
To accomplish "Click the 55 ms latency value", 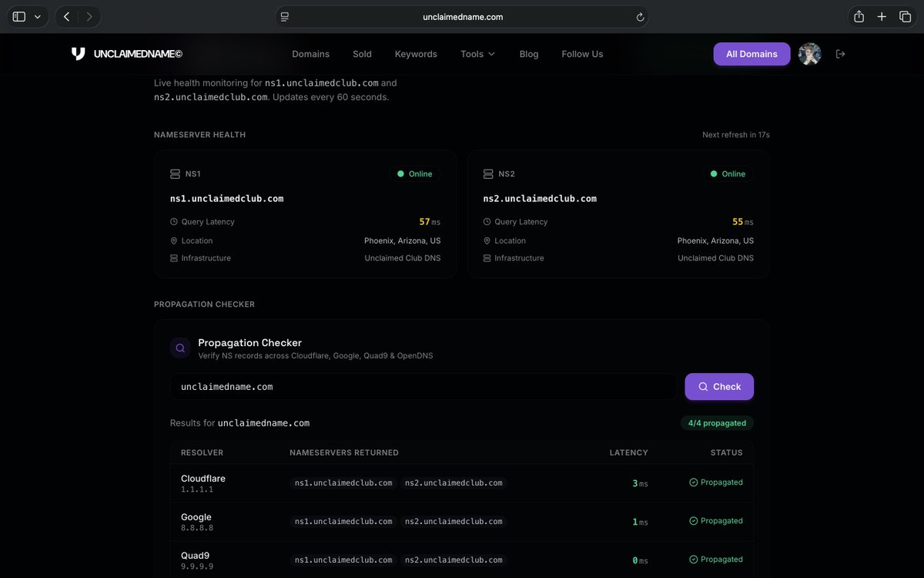I will pos(743,222).
